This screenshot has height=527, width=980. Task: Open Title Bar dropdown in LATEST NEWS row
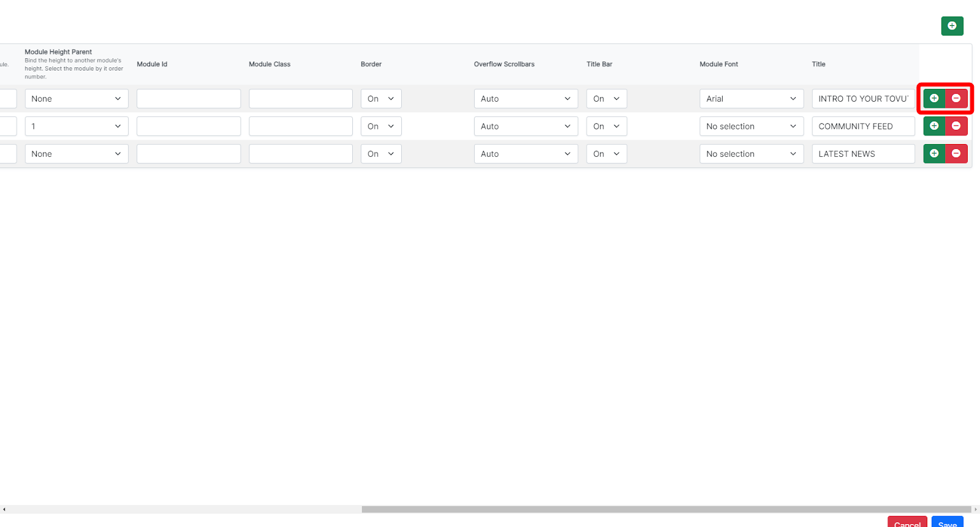click(607, 154)
